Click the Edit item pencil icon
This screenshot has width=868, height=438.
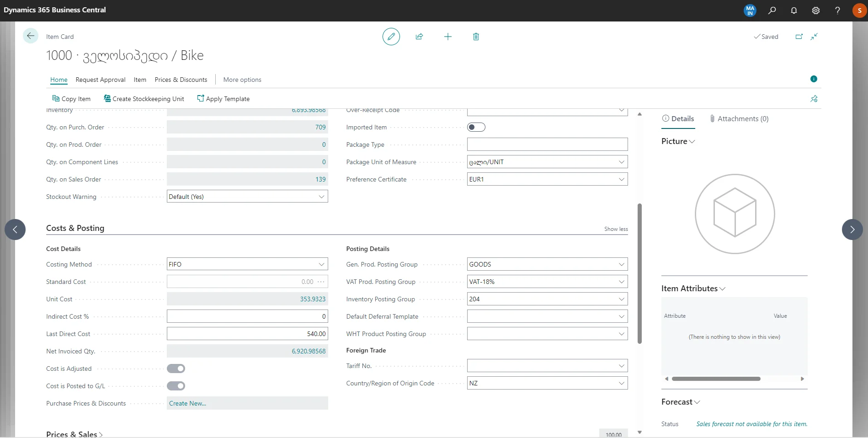[391, 37]
